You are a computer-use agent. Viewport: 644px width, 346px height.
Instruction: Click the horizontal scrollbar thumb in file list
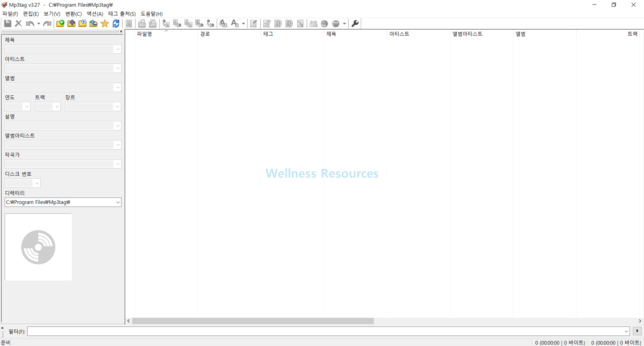click(x=253, y=321)
